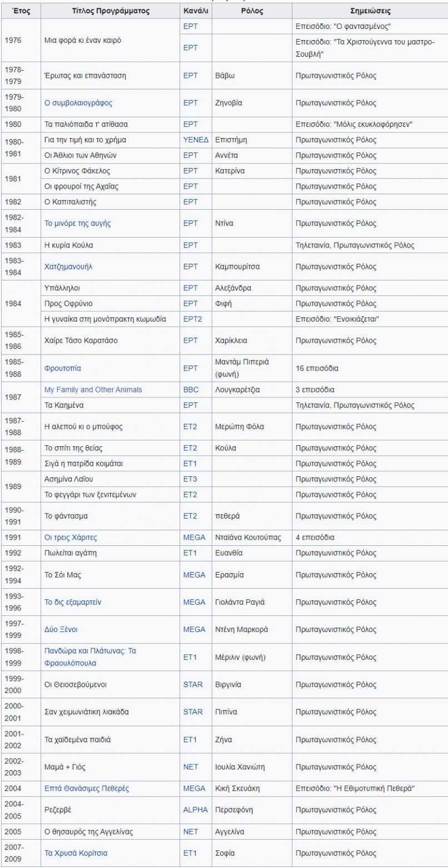Click the Τίτλος Προγράμματος column header
Viewport: 448px width, 868px height.
pos(110,11)
